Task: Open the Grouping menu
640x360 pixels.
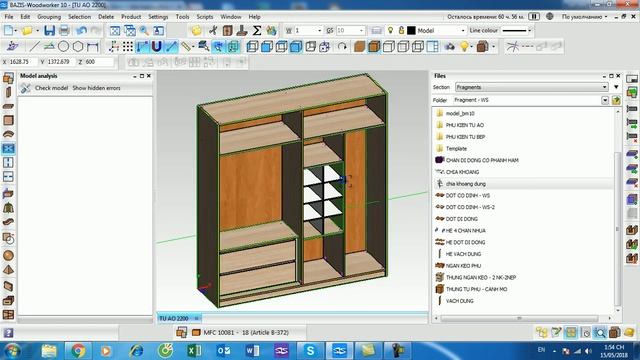Action: click(x=49, y=17)
